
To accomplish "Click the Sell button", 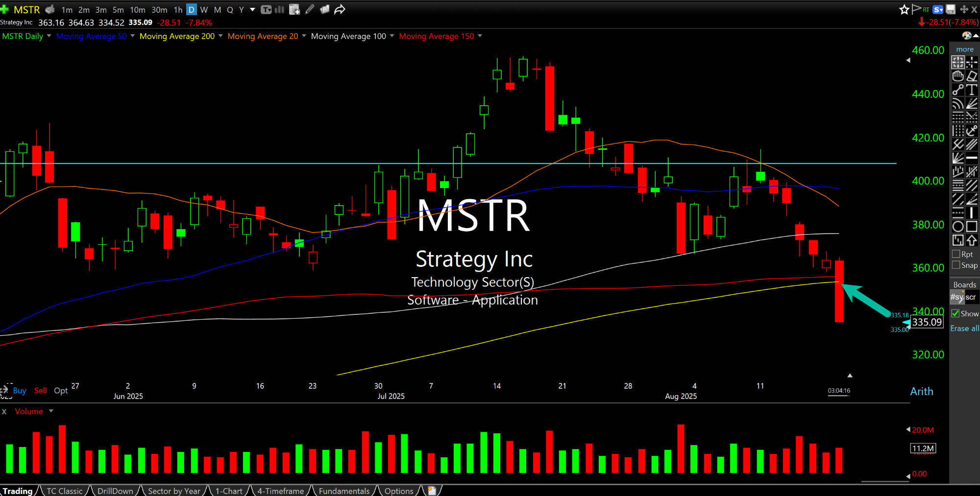I will (41, 390).
